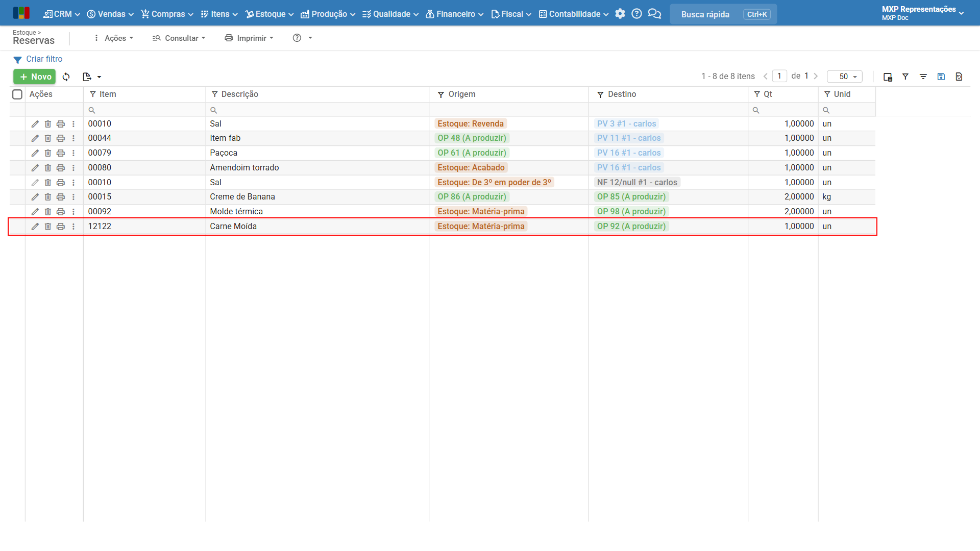980x551 pixels.
Task: Toggle the select-all checkbox in header
Action: click(x=17, y=94)
